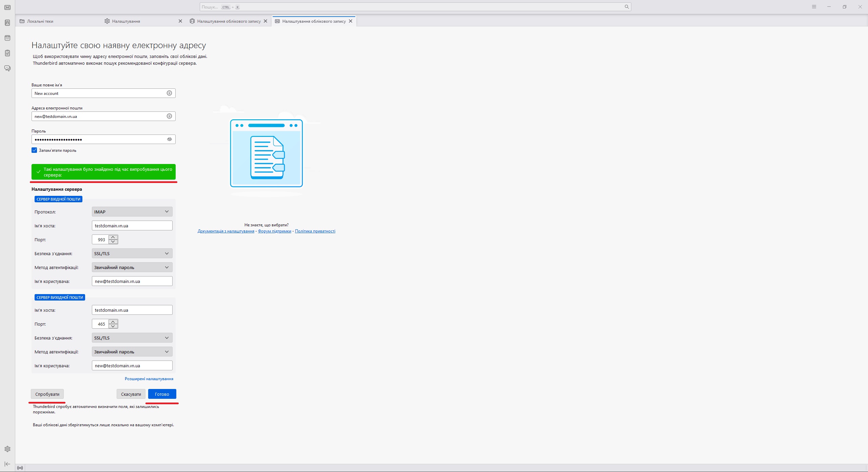Open the Calendar sidebar icon
The height and width of the screenshot is (472, 868).
tap(7, 38)
